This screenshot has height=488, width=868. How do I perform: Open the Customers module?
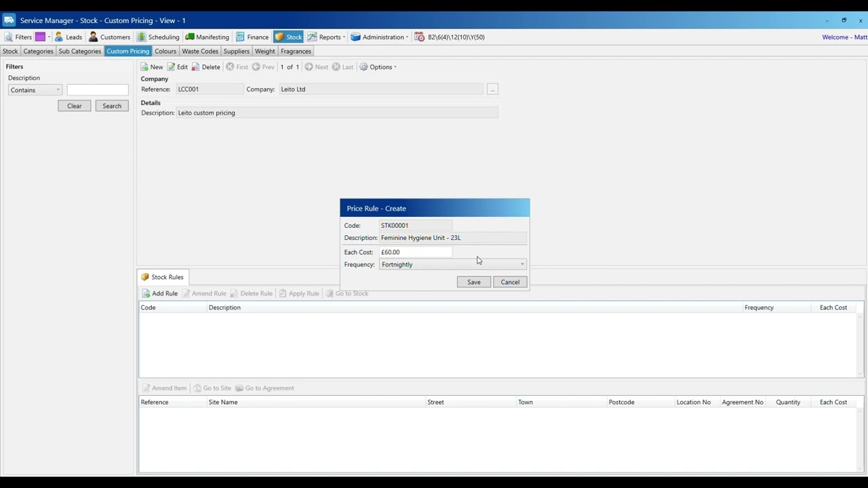pyautogui.click(x=110, y=37)
